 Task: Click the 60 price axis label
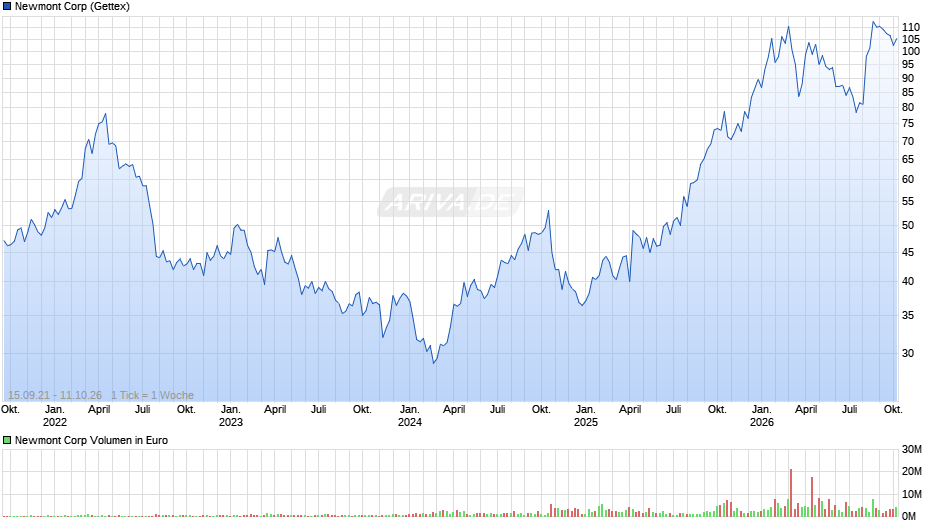pyautogui.click(x=908, y=179)
